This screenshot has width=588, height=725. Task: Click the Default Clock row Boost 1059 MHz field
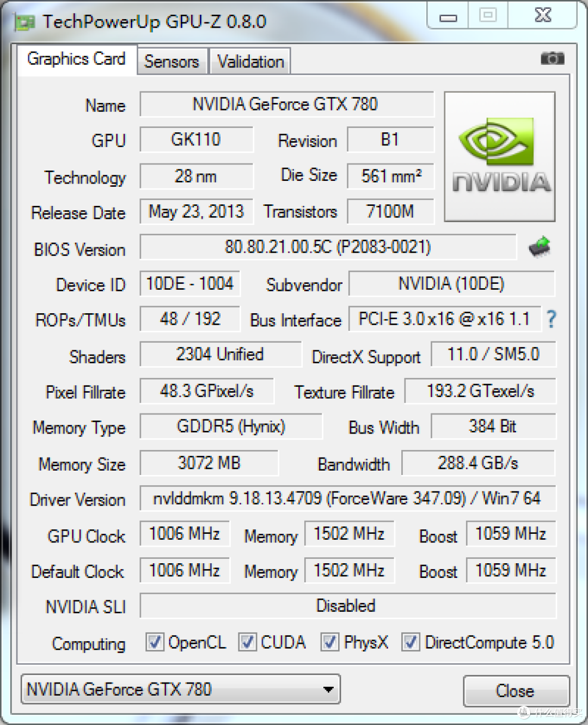(x=511, y=570)
